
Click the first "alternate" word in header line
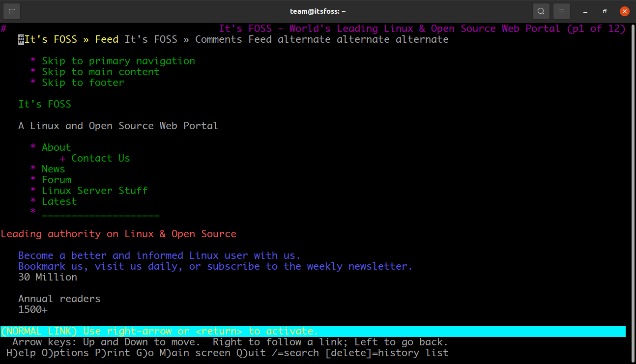304,39
